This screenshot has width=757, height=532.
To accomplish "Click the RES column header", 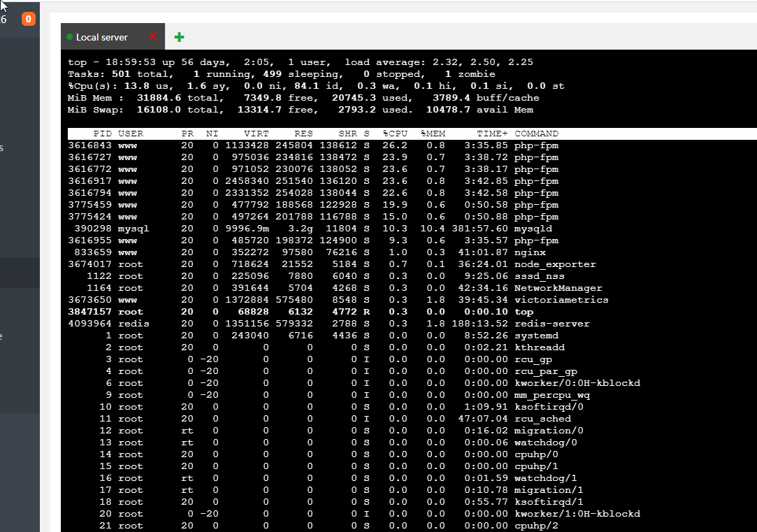I will [303, 134].
